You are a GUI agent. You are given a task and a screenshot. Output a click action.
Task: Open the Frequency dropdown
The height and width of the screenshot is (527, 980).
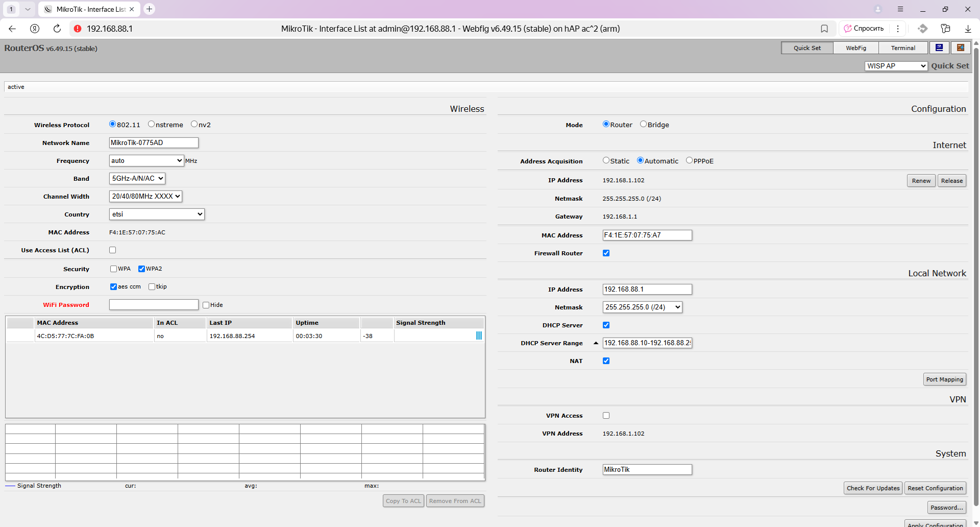[x=146, y=160]
